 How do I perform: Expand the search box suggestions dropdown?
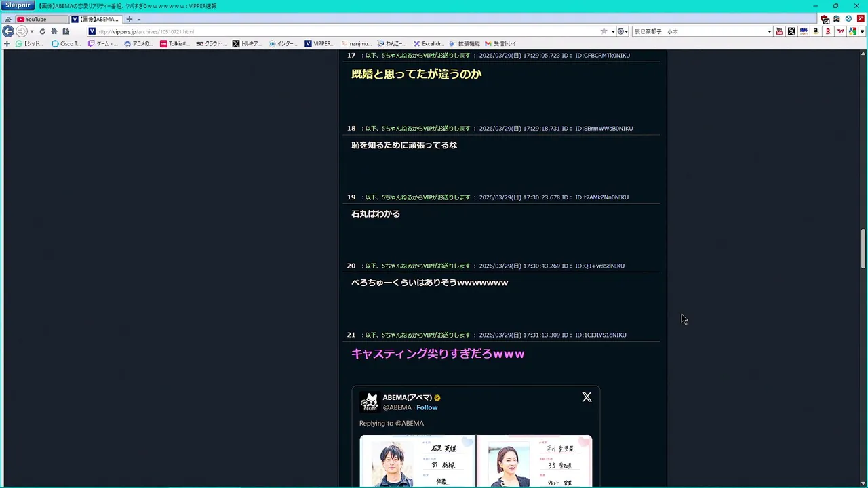pyautogui.click(x=770, y=31)
